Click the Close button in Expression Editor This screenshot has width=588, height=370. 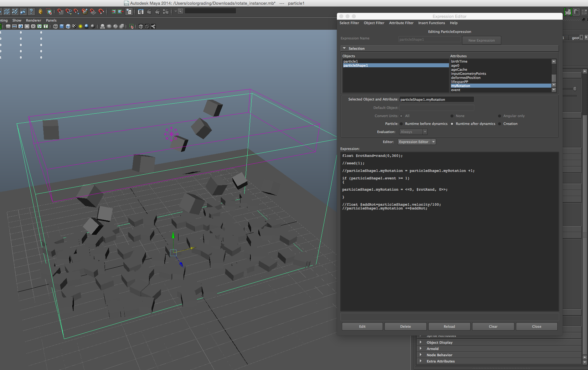point(537,326)
